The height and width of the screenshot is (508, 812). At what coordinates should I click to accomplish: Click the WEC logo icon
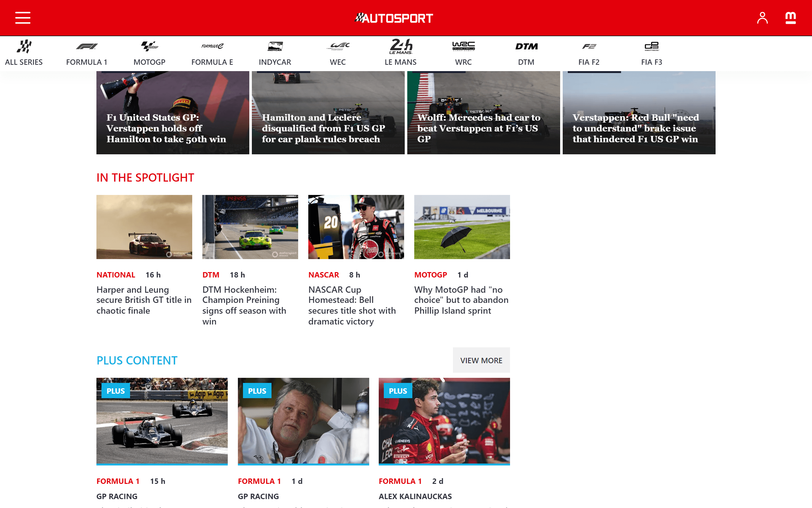(x=338, y=46)
